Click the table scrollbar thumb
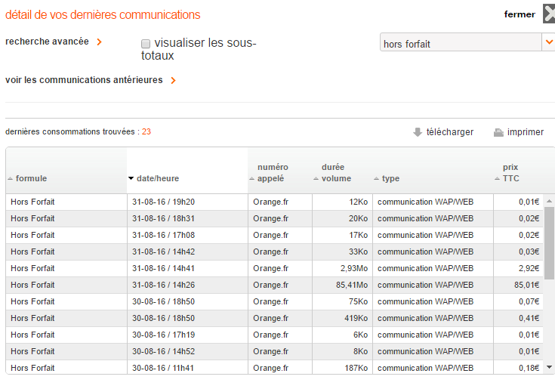 [550, 243]
